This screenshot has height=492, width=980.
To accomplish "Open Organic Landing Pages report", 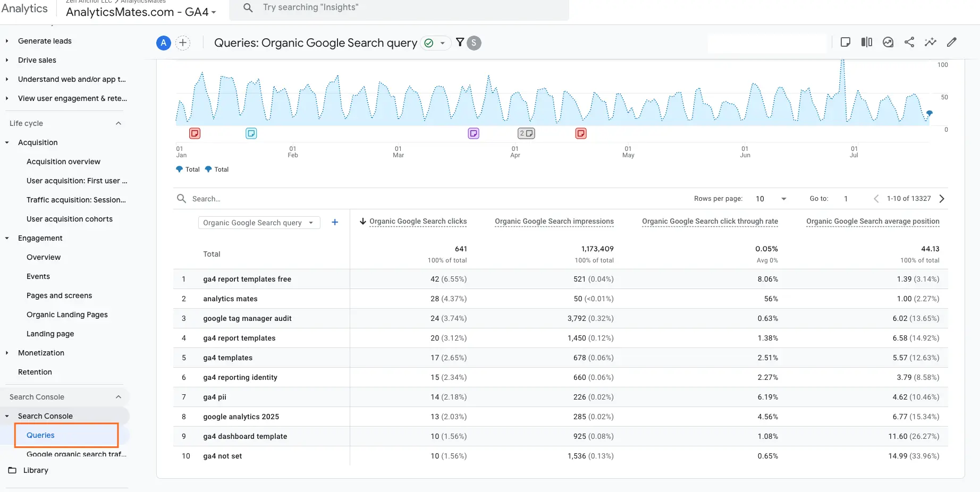I will [67, 315].
